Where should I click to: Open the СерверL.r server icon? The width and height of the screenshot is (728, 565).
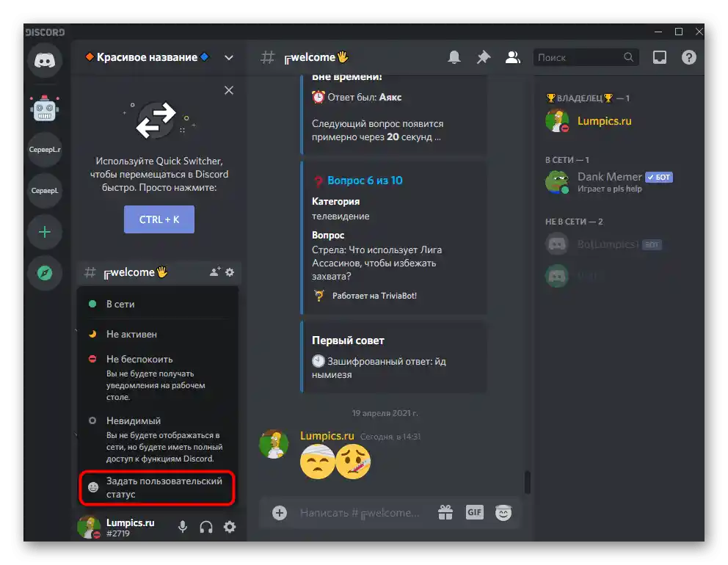45,150
